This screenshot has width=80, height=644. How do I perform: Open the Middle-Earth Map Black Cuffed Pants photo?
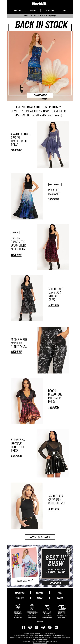(x=53, y=350)
